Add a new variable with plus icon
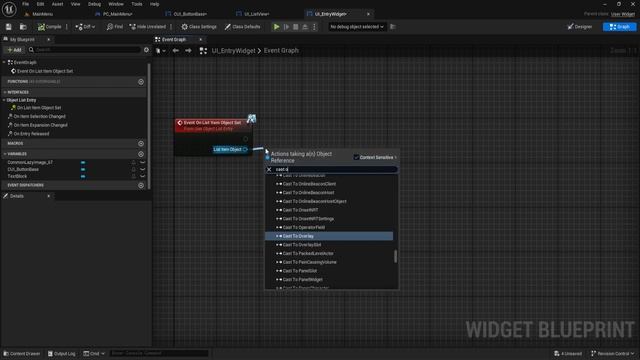This screenshot has height=360, width=640. [141, 154]
